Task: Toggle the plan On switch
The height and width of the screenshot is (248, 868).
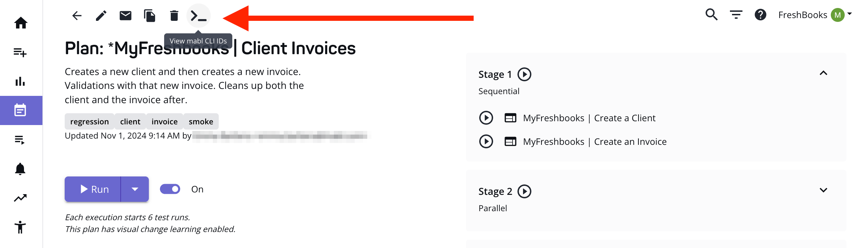Action: click(x=170, y=189)
